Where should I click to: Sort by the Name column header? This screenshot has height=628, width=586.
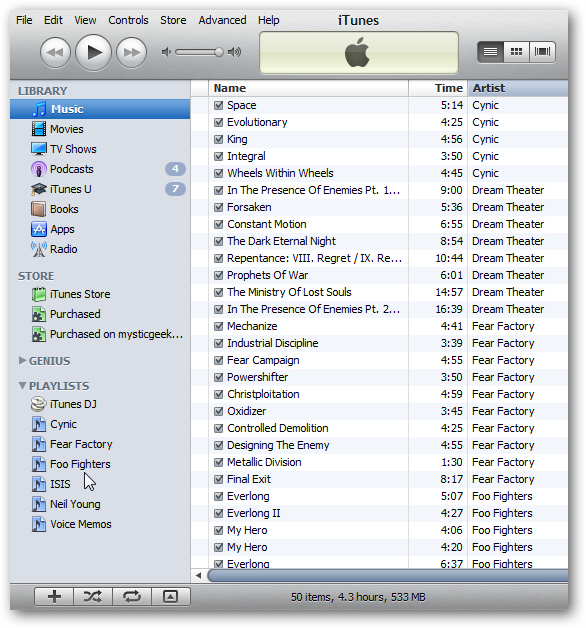coord(308,88)
